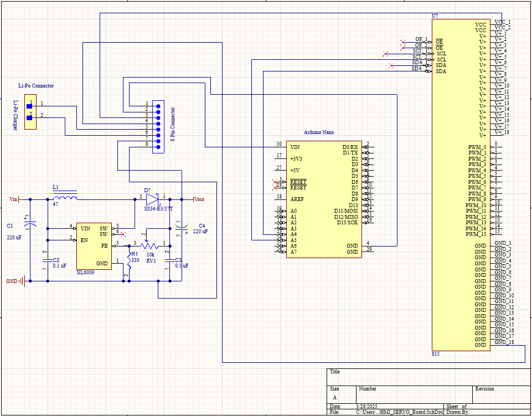
Task: Click the SDA_2 pin label
Action: coord(420,68)
